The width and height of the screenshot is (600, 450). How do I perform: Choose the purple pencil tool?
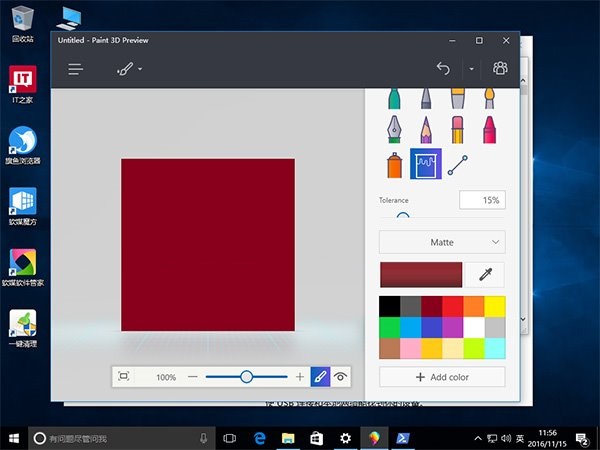coord(426,130)
